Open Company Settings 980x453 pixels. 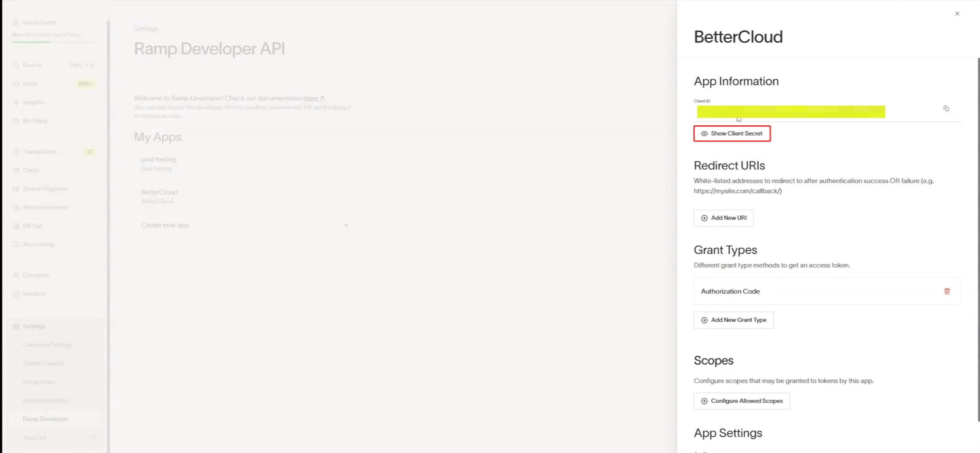[48, 345]
